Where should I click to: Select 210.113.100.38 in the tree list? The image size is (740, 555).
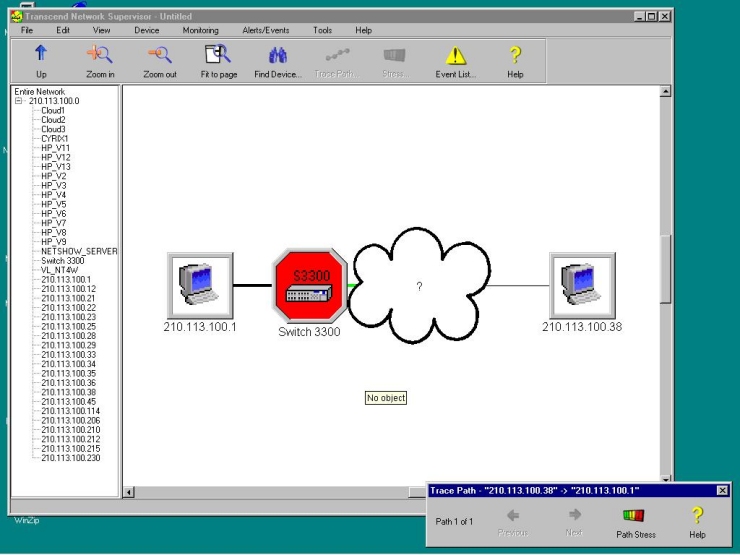tap(68, 392)
